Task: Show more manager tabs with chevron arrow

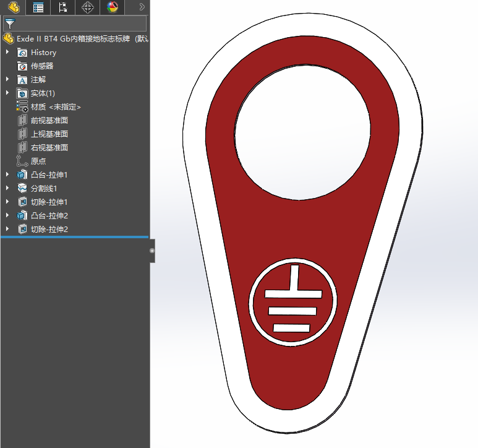Action: click(142, 7)
